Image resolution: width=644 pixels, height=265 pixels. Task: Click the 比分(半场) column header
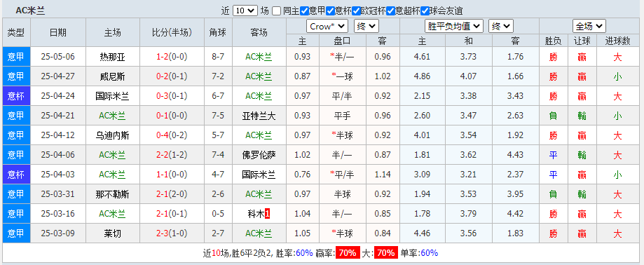coord(172,32)
